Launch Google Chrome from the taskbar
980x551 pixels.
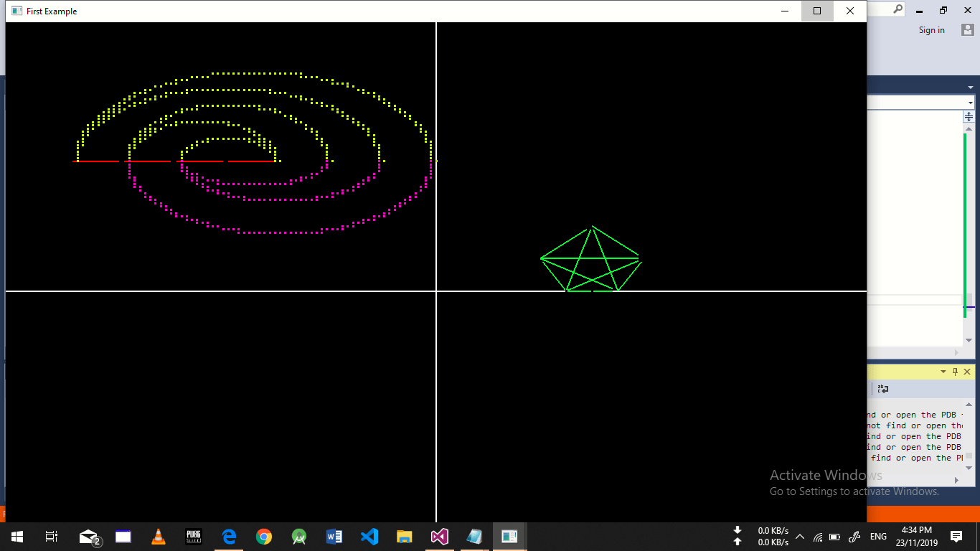pyautogui.click(x=264, y=537)
